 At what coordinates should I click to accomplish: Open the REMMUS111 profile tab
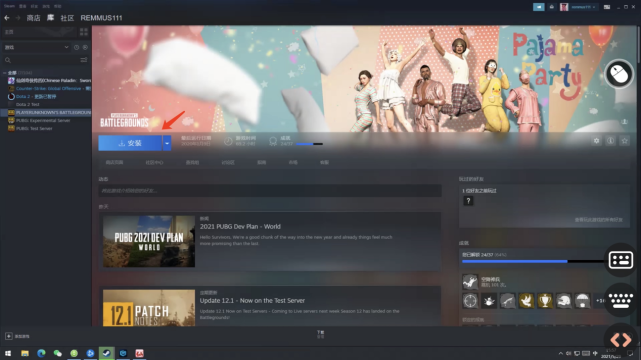pos(101,18)
